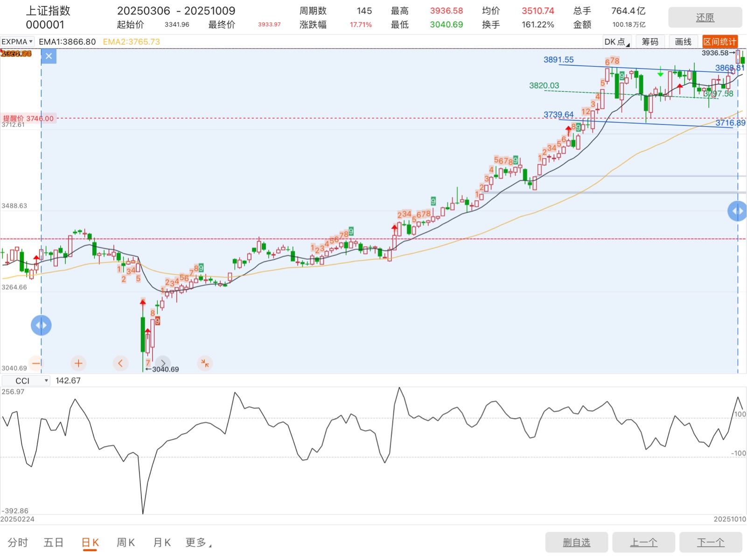
Task: Close the interval statistics selection with X
Action: pyautogui.click(x=49, y=56)
